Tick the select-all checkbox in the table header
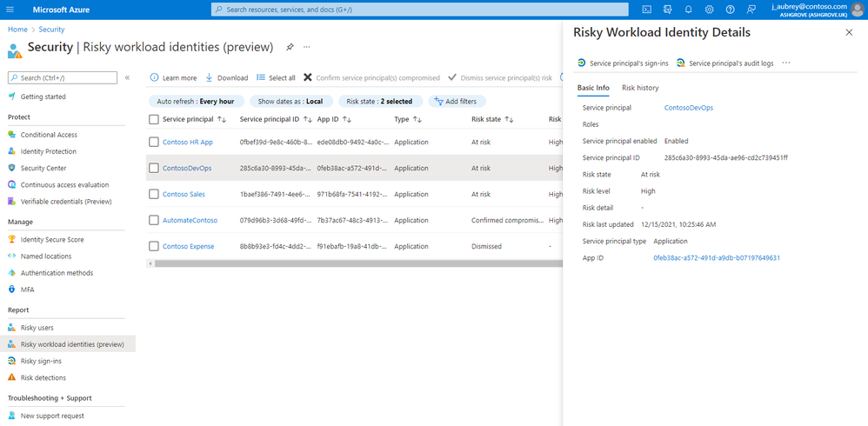868x426 pixels. pyautogui.click(x=154, y=119)
